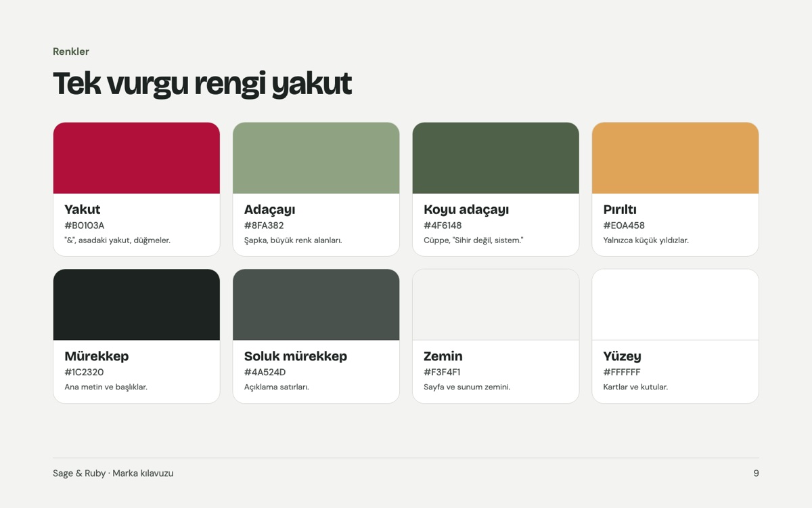Click the #E0A458 hex value
Screen dimensions: 812x508
(624, 226)
